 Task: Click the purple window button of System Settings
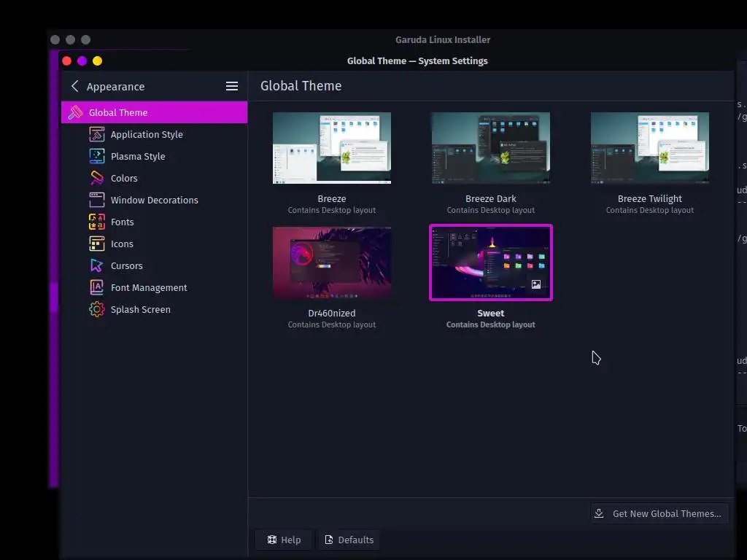82,61
